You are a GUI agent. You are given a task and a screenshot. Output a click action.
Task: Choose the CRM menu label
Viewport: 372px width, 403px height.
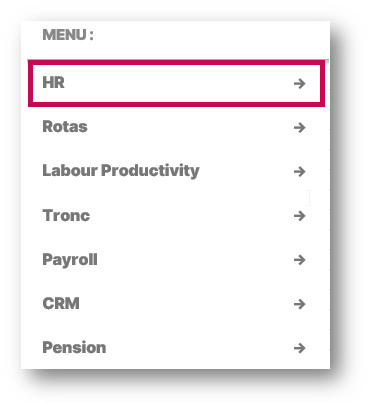[61, 303]
